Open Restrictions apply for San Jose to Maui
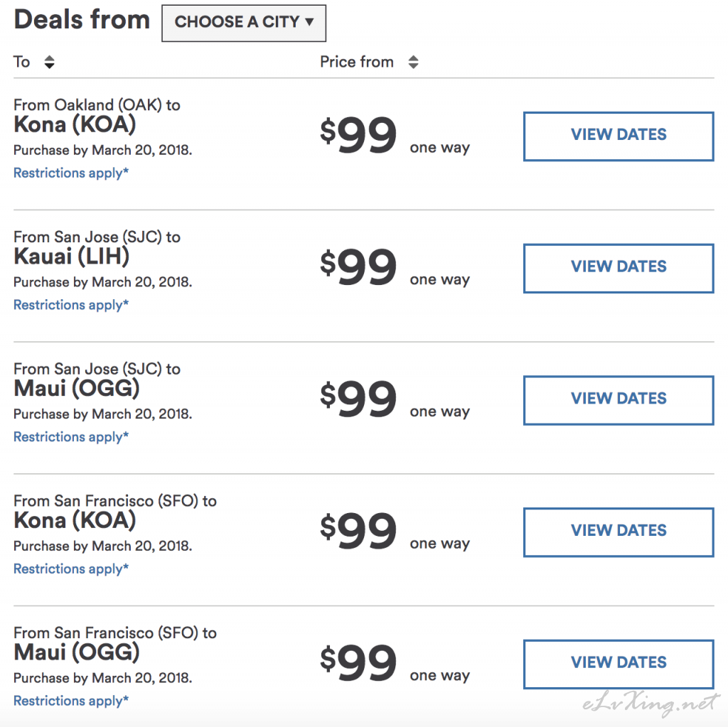728x727 pixels. (x=71, y=436)
